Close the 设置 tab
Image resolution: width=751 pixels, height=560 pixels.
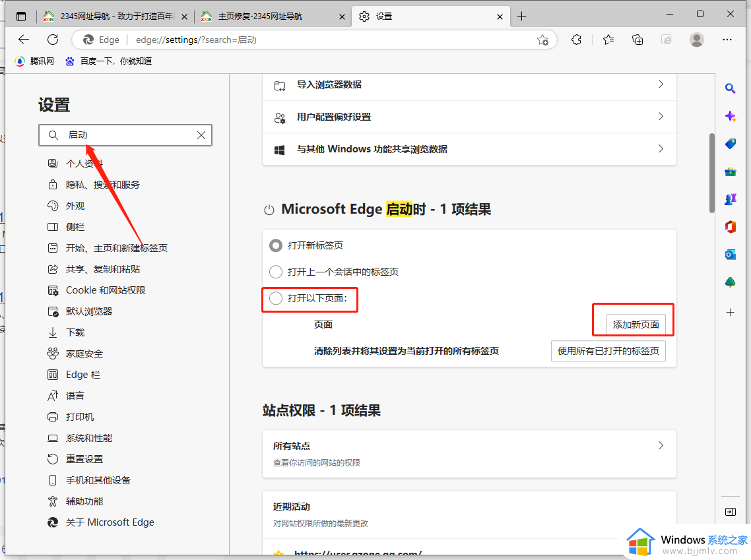coord(500,16)
